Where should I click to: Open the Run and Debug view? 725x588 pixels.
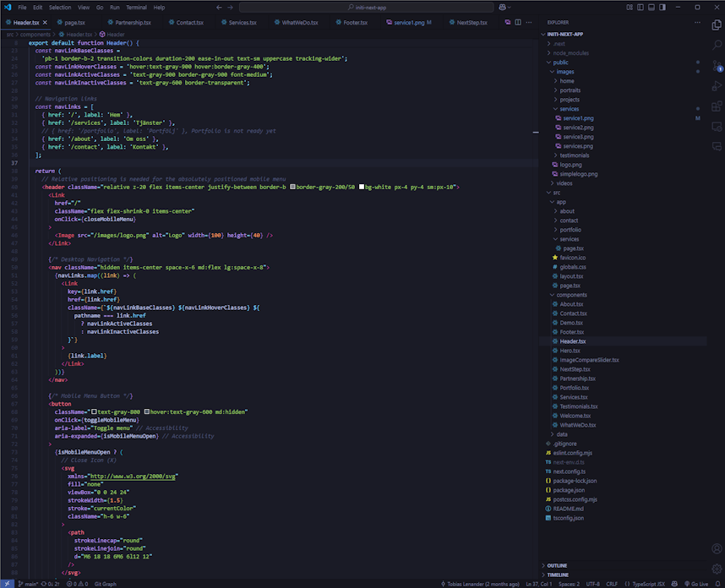[717, 86]
